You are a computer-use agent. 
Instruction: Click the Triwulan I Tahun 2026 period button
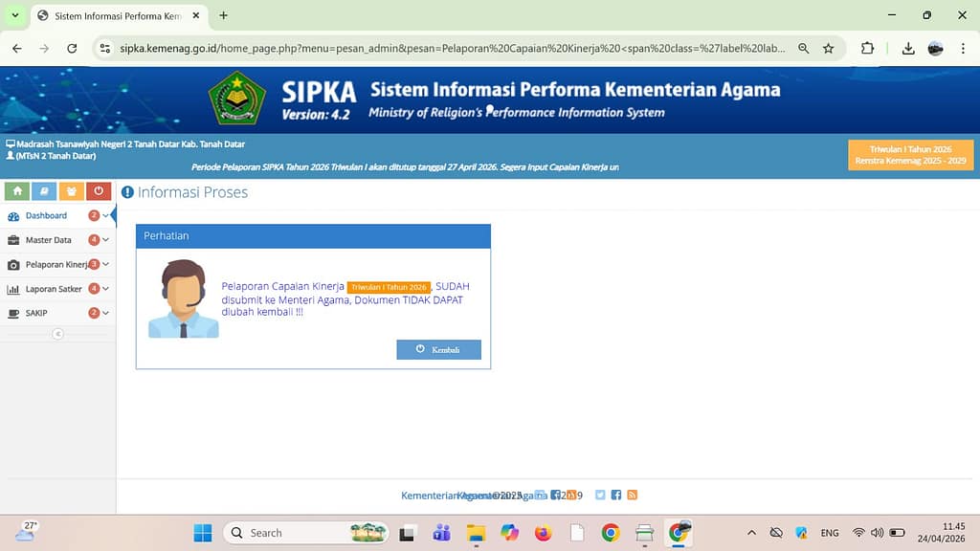coord(910,155)
